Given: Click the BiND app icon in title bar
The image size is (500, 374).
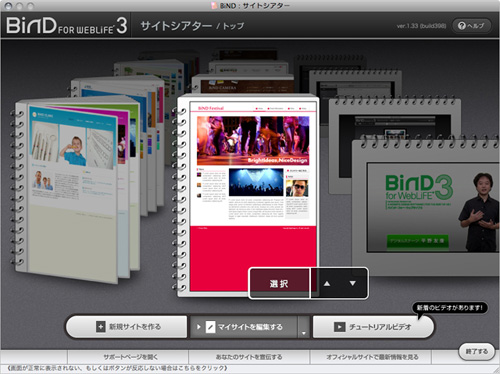Looking at the screenshot, I should pyautogui.click(x=215, y=5).
